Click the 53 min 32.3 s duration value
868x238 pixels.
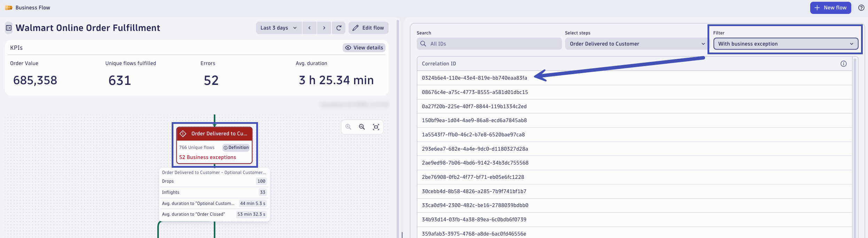pyautogui.click(x=251, y=214)
